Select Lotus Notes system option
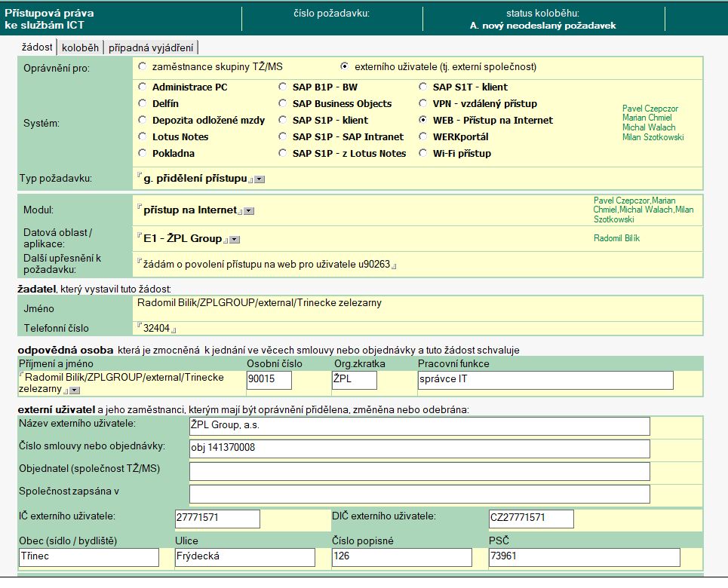The height and width of the screenshot is (588, 728). (x=143, y=137)
